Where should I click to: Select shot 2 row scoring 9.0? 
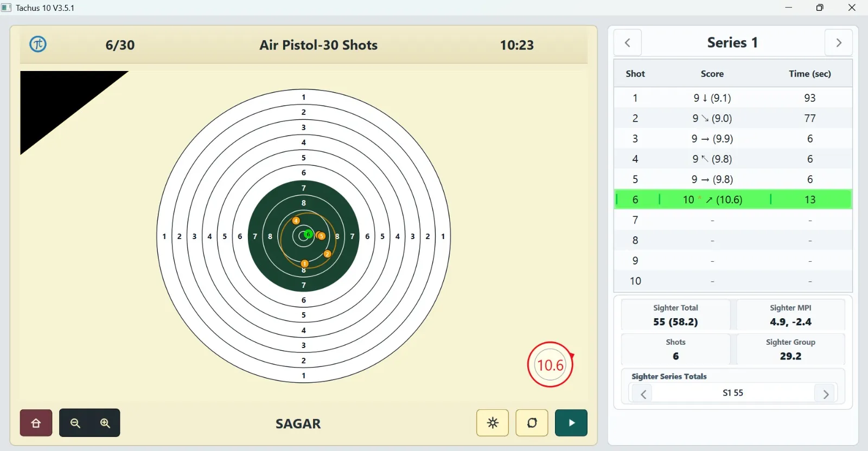tap(733, 118)
